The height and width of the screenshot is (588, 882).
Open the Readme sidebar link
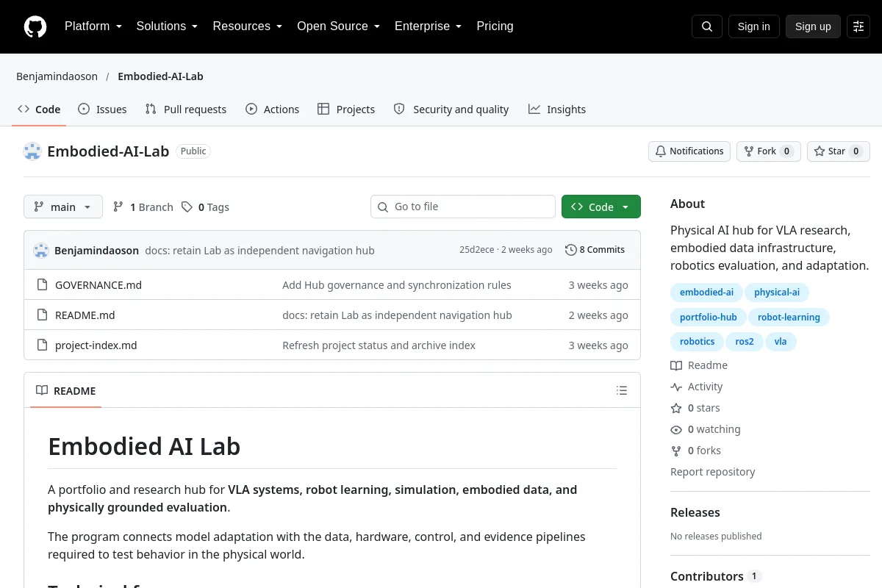[x=699, y=365]
